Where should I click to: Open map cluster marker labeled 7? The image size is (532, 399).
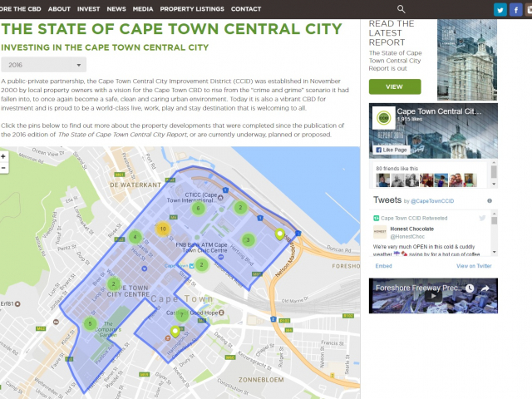[x=182, y=314]
